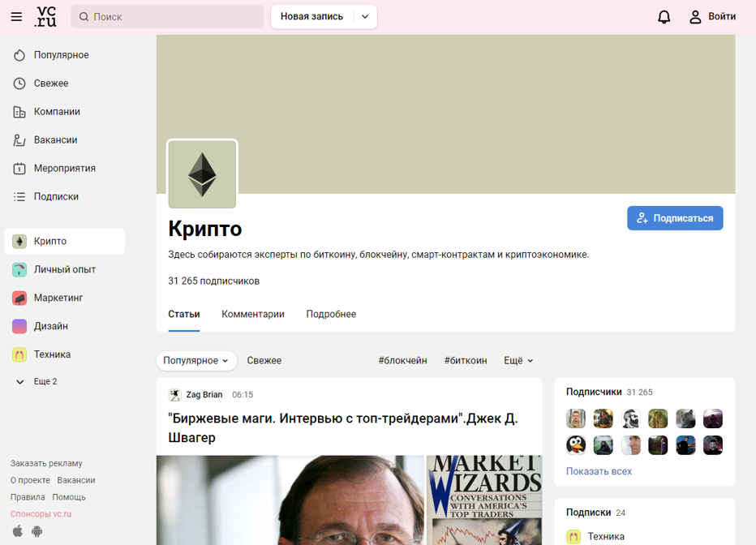Viewport: 756px width, 545px height.
Task: Expand the Ещё tags dropdown
Action: click(x=518, y=360)
